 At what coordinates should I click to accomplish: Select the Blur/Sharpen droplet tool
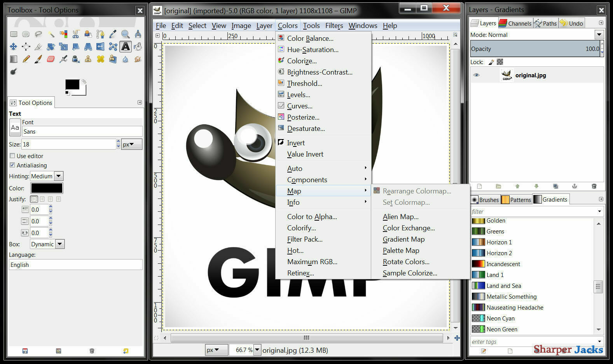[x=125, y=59]
